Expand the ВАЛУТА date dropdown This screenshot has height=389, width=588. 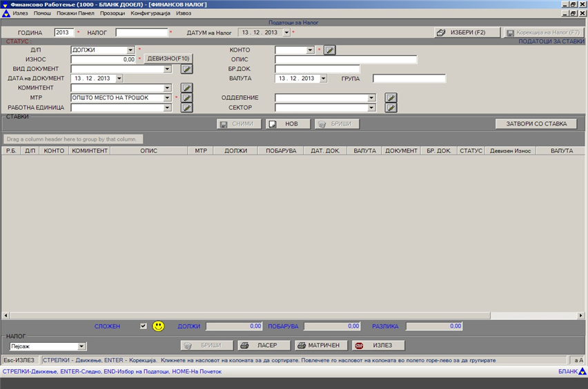[323, 79]
